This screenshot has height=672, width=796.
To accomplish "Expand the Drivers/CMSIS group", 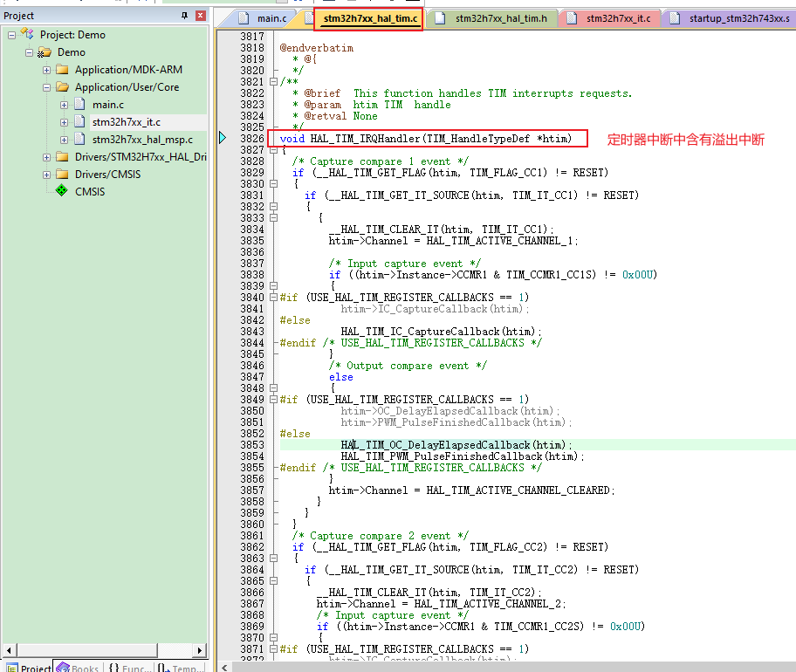I will pyautogui.click(x=47, y=175).
